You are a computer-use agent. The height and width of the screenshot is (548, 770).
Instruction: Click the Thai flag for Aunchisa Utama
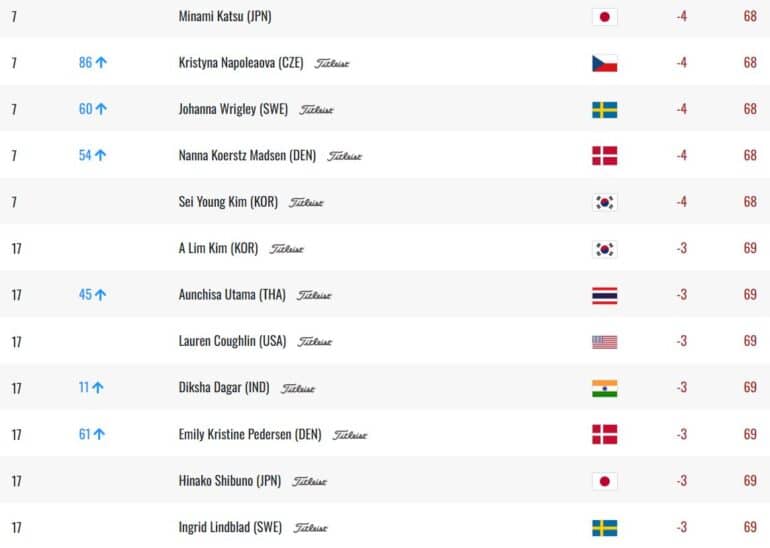(605, 296)
